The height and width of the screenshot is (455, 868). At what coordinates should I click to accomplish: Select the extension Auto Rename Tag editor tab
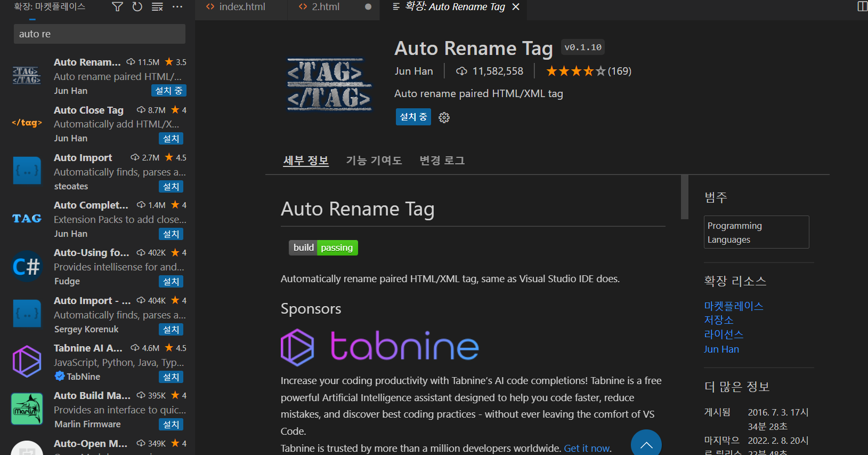[453, 7]
